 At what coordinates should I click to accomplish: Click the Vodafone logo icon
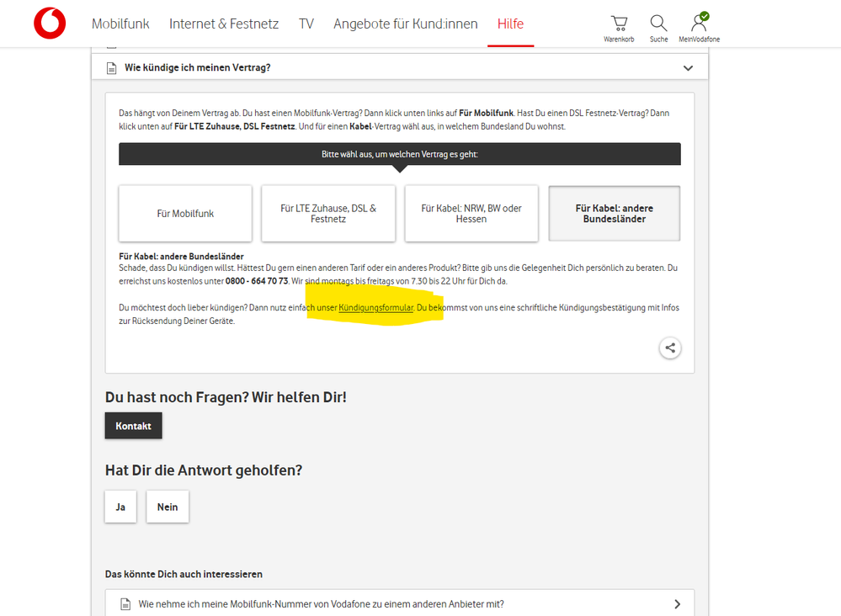[x=50, y=23]
